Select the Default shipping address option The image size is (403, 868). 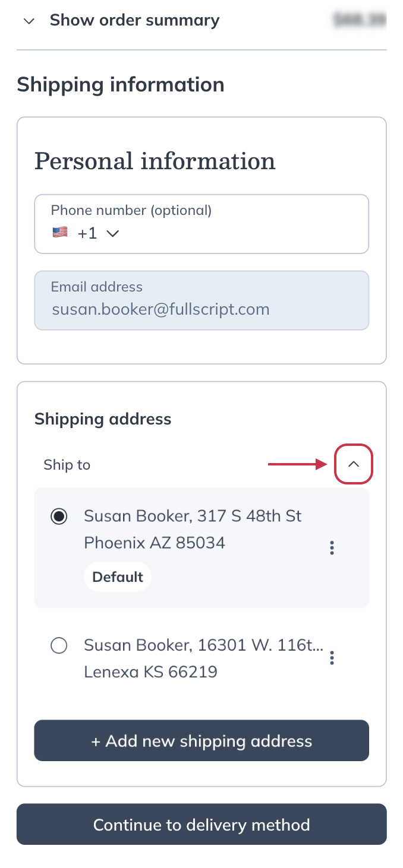coord(59,517)
